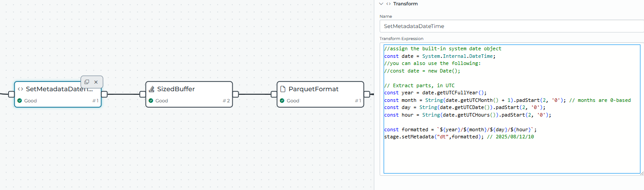
Task: Click the input port of SizedBuffer node
Action: (142, 94)
